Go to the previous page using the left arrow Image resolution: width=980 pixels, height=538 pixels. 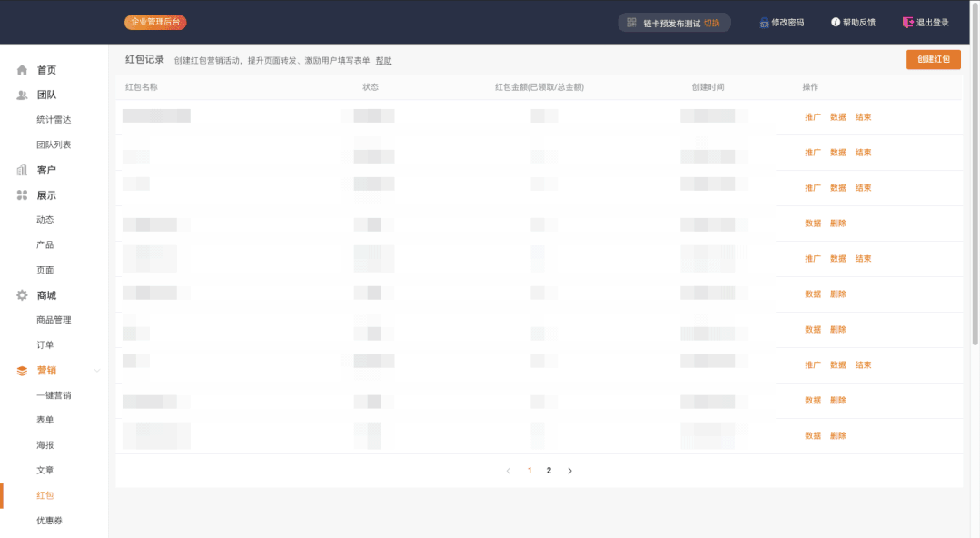pyautogui.click(x=508, y=471)
